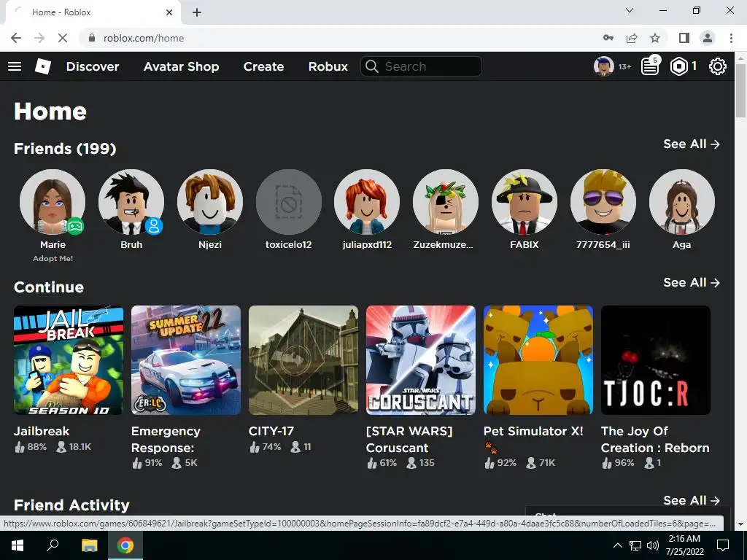This screenshot has height=560, width=747.
Task: Open the Star Wars Coruscant tile
Action: coord(421,360)
